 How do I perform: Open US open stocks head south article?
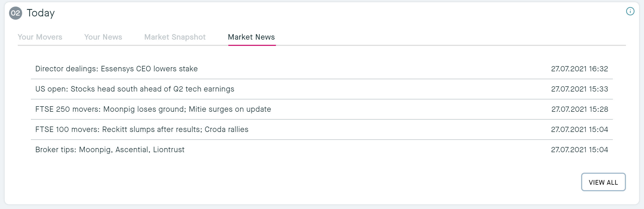pos(135,89)
